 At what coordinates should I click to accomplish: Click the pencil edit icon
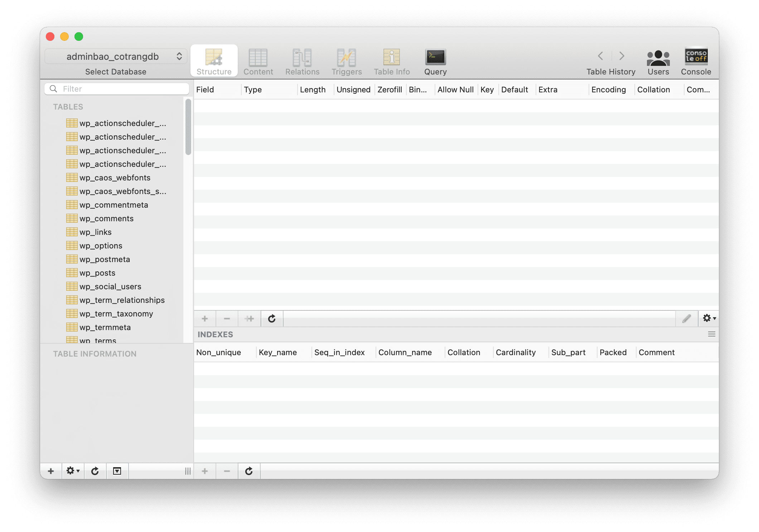pyautogui.click(x=686, y=319)
